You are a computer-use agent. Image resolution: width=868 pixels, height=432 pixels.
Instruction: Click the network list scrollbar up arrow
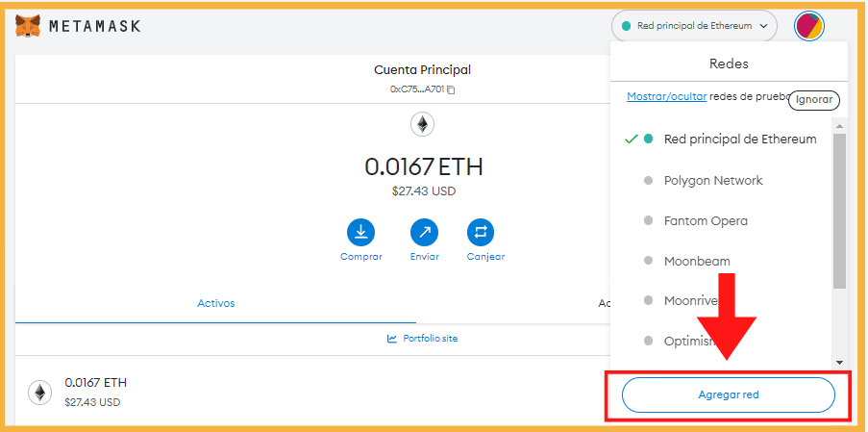pyautogui.click(x=839, y=126)
